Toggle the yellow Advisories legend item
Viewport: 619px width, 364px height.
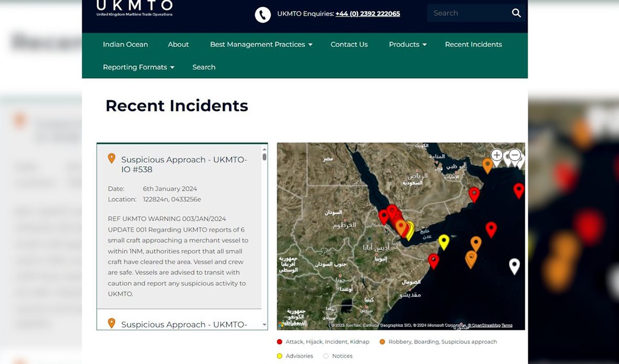click(x=295, y=356)
